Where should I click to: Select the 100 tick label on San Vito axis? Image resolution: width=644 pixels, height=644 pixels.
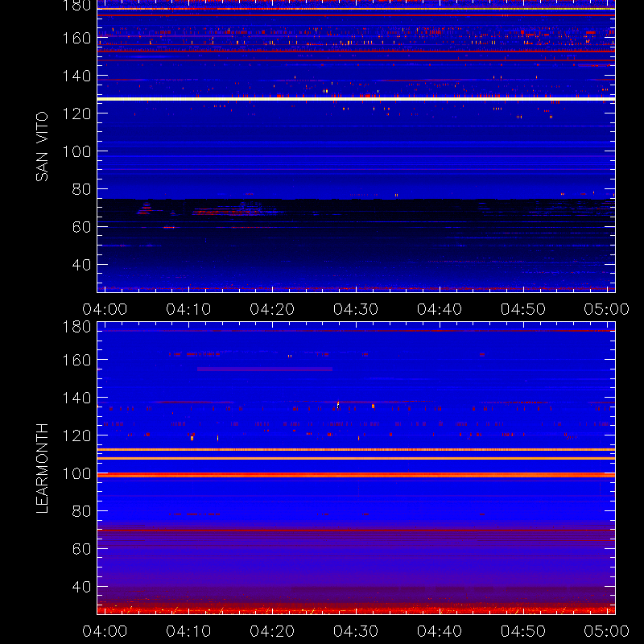[76, 151]
